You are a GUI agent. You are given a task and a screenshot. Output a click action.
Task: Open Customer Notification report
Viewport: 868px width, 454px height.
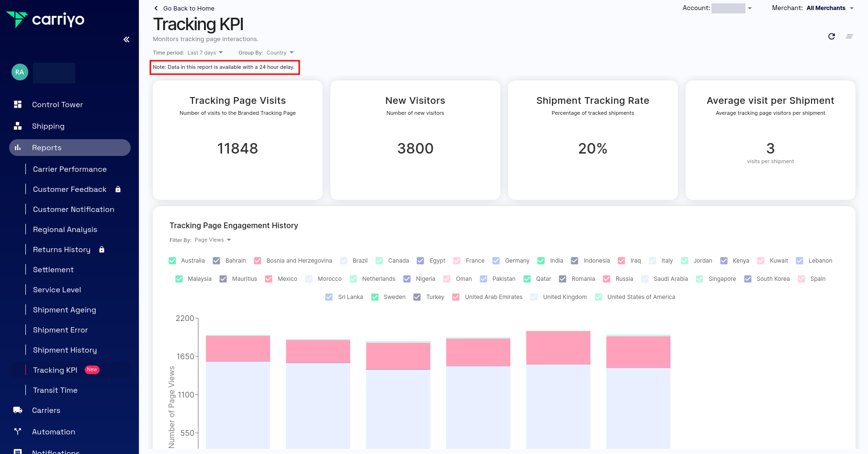coord(74,209)
